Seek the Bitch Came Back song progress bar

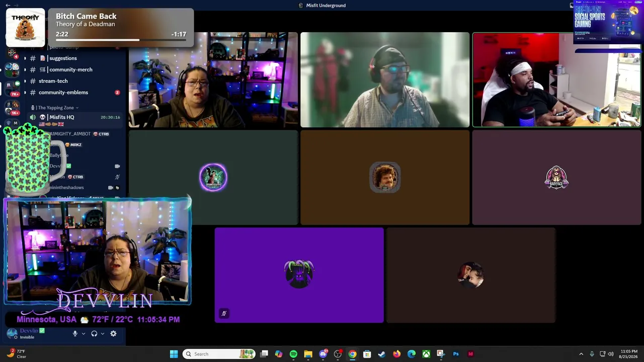(121, 40)
